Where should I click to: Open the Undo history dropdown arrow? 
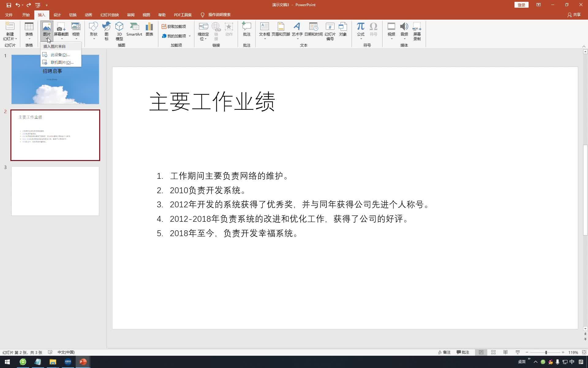click(x=23, y=5)
